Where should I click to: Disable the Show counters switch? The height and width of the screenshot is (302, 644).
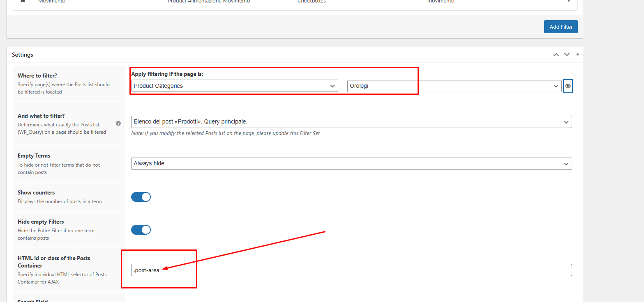tap(141, 197)
